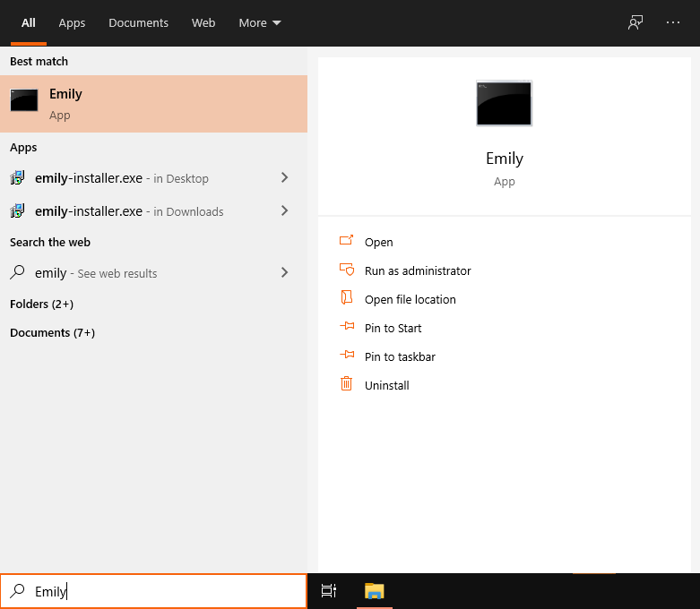The width and height of the screenshot is (700, 609).
Task: Click the Uninstall trash icon
Action: [347, 383]
